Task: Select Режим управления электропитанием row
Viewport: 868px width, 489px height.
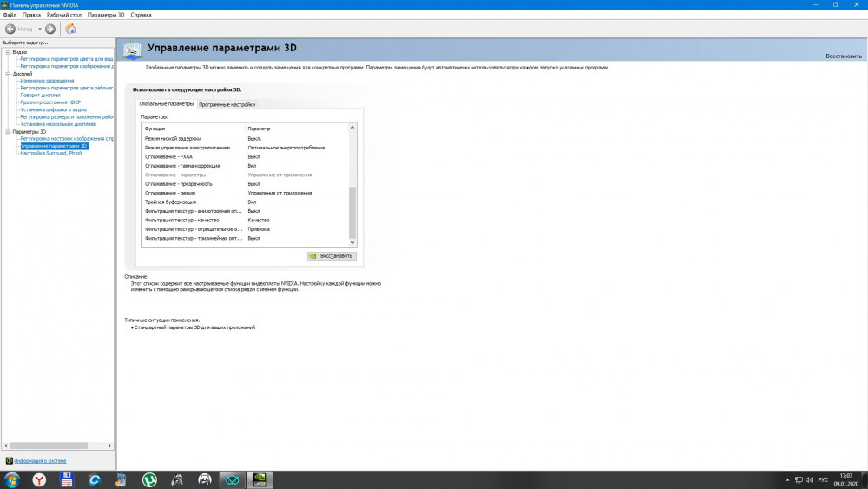Action: click(246, 148)
